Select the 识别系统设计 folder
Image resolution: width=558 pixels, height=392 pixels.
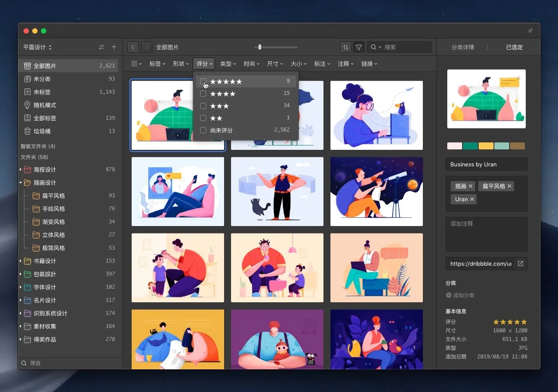[x=68, y=313]
